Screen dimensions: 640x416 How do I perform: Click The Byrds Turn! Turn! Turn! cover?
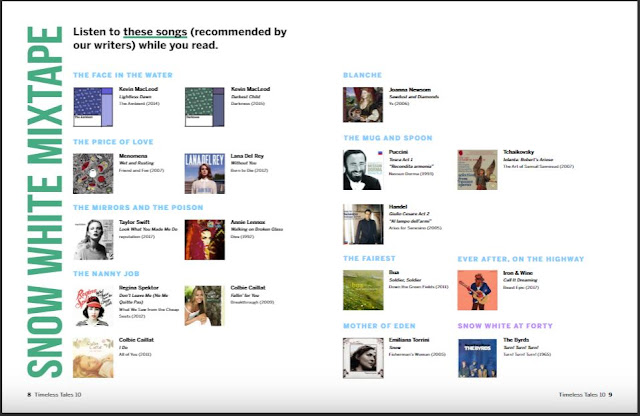pos(477,356)
